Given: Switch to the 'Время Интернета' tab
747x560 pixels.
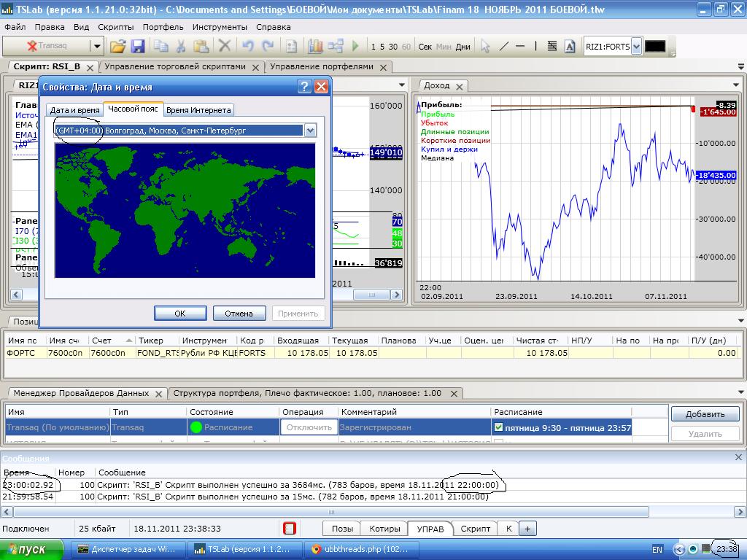Looking at the screenshot, I should [x=198, y=110].
